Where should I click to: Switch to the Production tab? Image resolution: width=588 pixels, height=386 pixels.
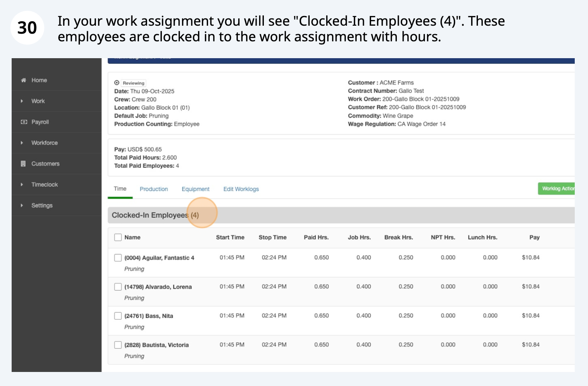point(154,189)
